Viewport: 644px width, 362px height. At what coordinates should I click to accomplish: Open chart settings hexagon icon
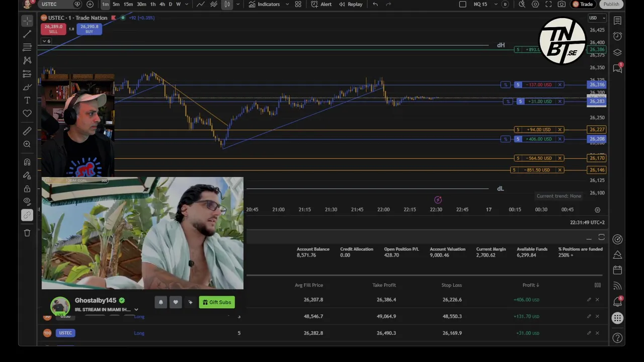tap(535, 4)
